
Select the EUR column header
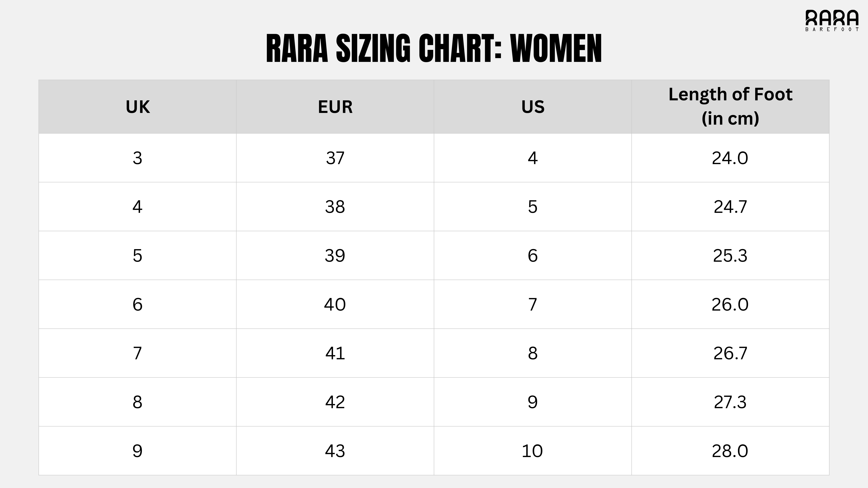pos(335,107)
